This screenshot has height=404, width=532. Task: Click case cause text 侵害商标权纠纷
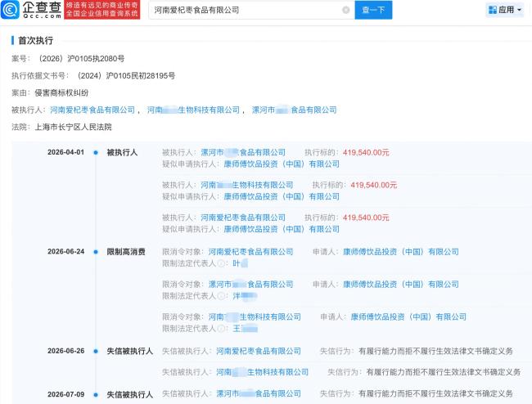click(61, 92)
